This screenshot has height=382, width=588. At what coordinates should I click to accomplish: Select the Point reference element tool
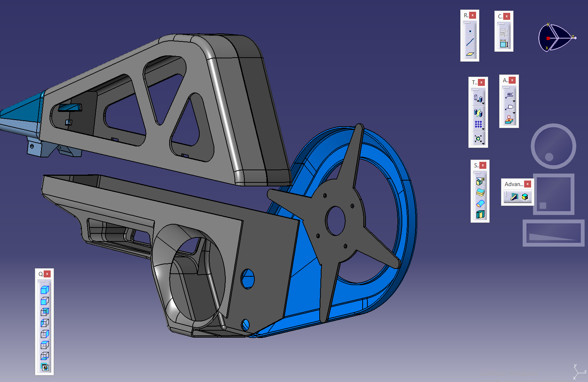coord(470,31)
